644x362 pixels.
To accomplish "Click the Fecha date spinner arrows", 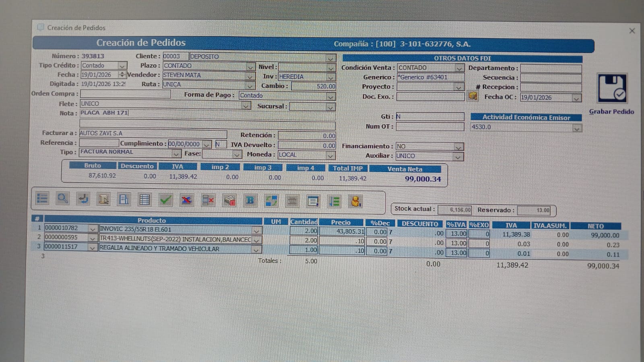I will 122,75.
